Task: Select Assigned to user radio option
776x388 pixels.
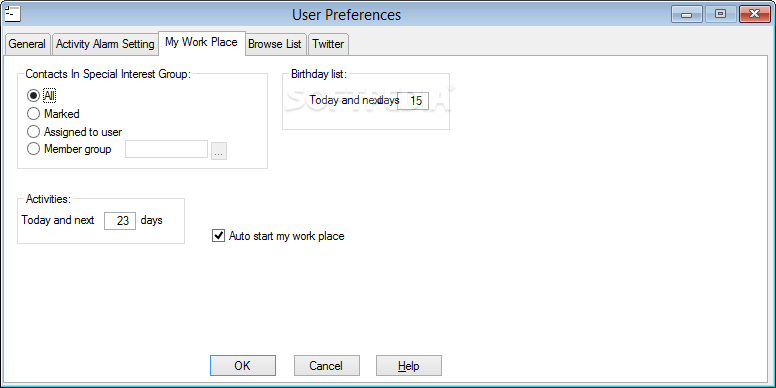Action: click(x=33, y=132)
